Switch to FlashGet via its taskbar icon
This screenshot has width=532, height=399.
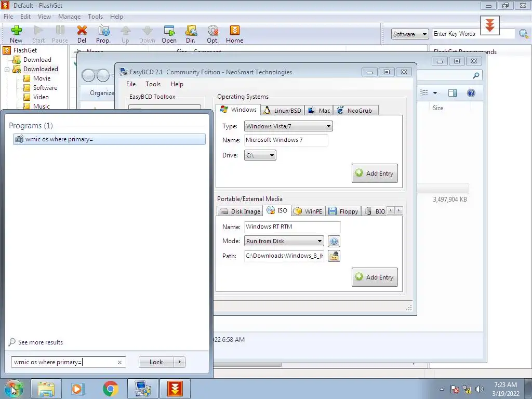175,389
